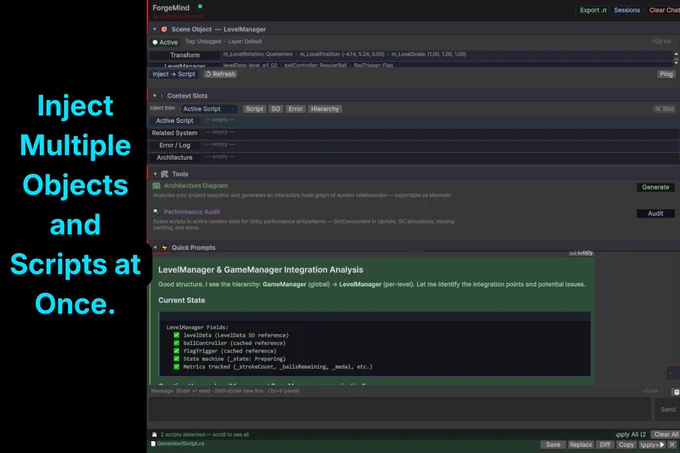This screenshot has height=453, width=680.
Task: Click Apply+ for GeneratedScript.cs
Action: 652,445
